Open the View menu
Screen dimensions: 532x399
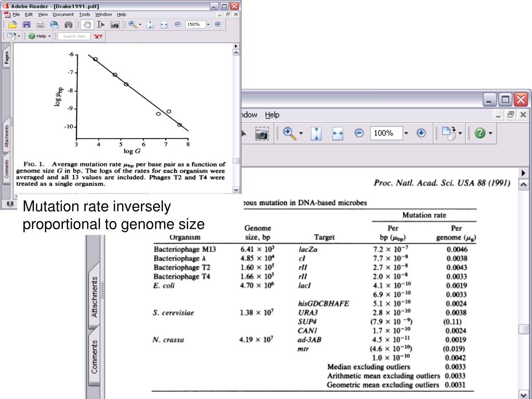tap(43, 15)
